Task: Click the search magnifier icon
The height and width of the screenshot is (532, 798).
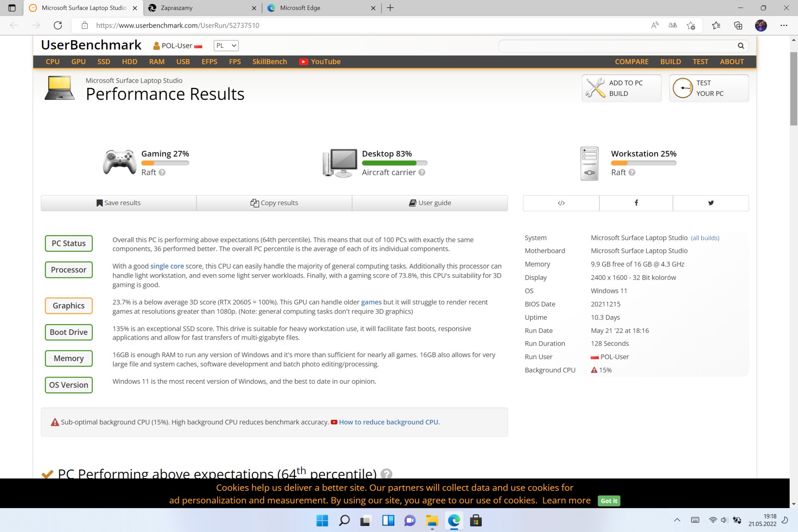Action: tap(741, 46)
